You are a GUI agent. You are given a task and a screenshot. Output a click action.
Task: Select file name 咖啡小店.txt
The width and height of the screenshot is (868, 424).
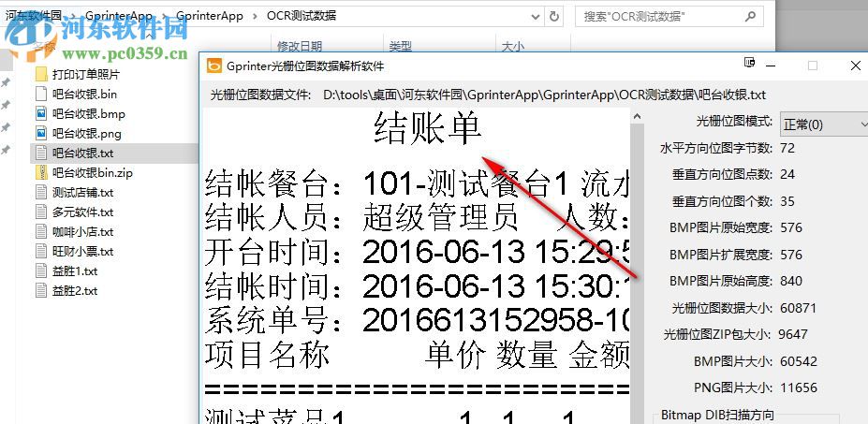click(x=83, y=231)
